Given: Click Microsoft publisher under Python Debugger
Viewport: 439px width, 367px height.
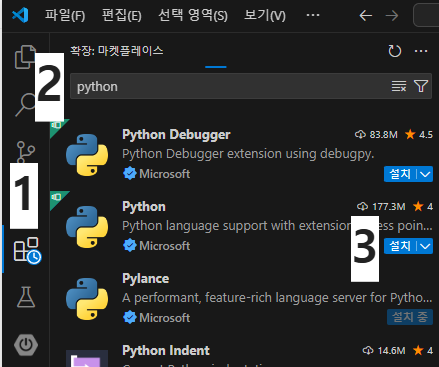Looking at the screenshot, I should [x=165, y=174].
